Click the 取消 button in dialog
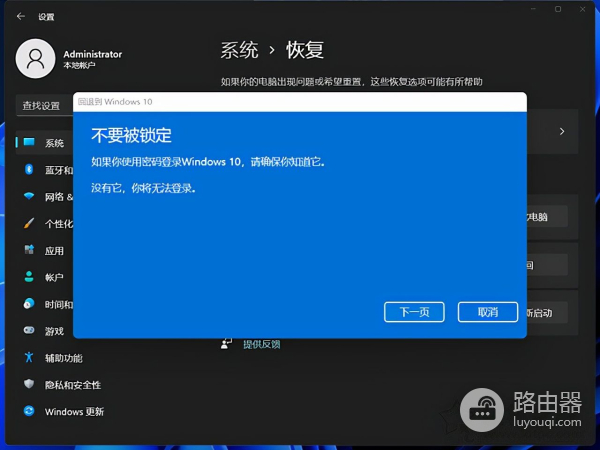This screenshot has width=600, height=450. [x=488, y=312]
